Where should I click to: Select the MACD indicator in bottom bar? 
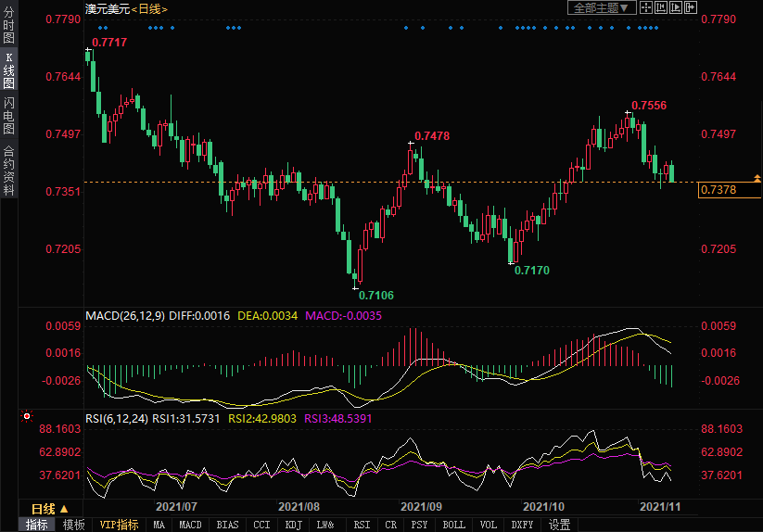(190, 525)
